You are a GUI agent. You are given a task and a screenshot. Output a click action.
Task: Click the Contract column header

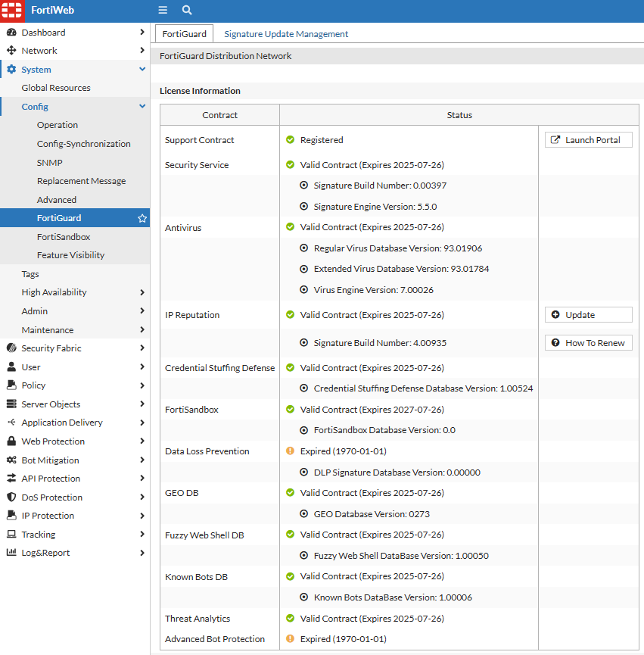click(x=219, y=115)
